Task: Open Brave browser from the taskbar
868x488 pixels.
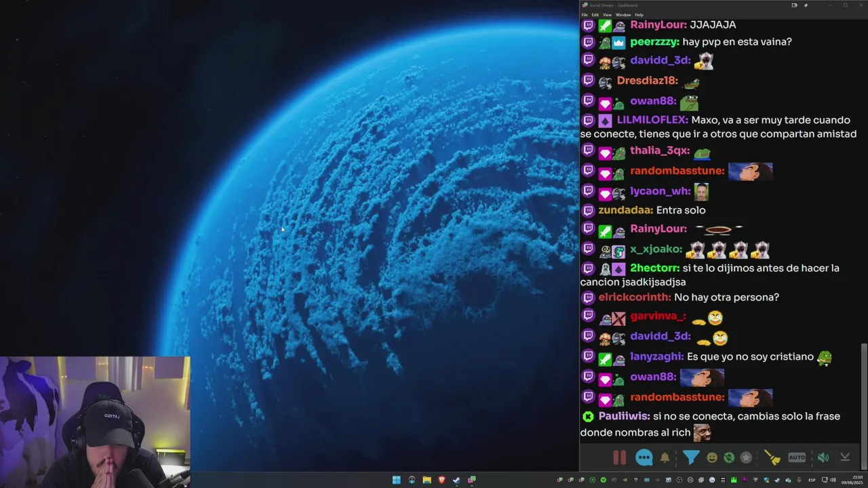Action: point(441,480)
